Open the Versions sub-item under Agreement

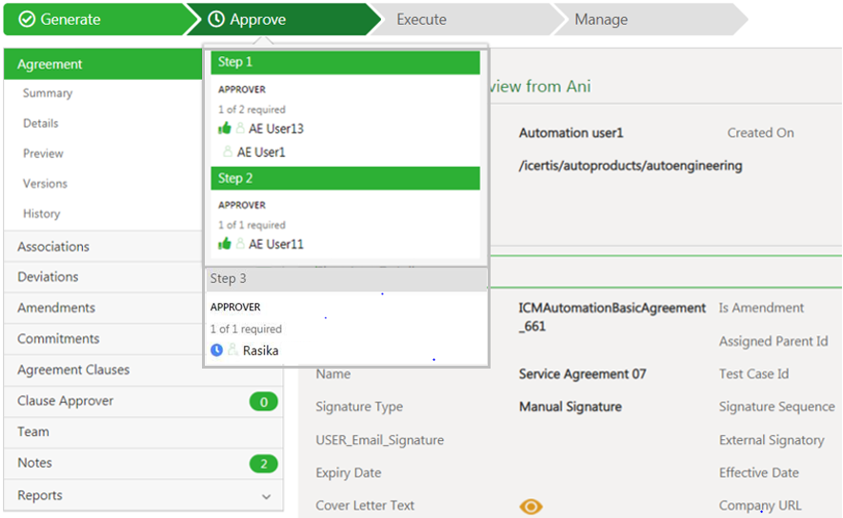click(x=45, y=184)
